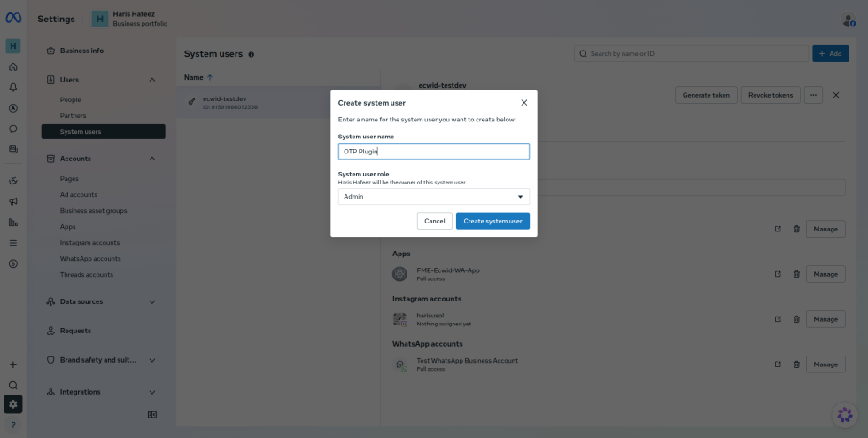Click the purple assistant icon bottom right

pos(845,414)
